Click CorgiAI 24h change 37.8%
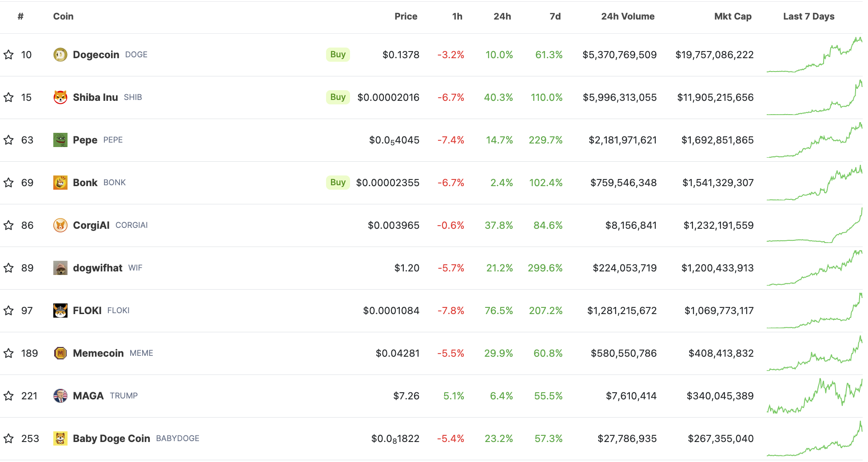 coord(499,225)
